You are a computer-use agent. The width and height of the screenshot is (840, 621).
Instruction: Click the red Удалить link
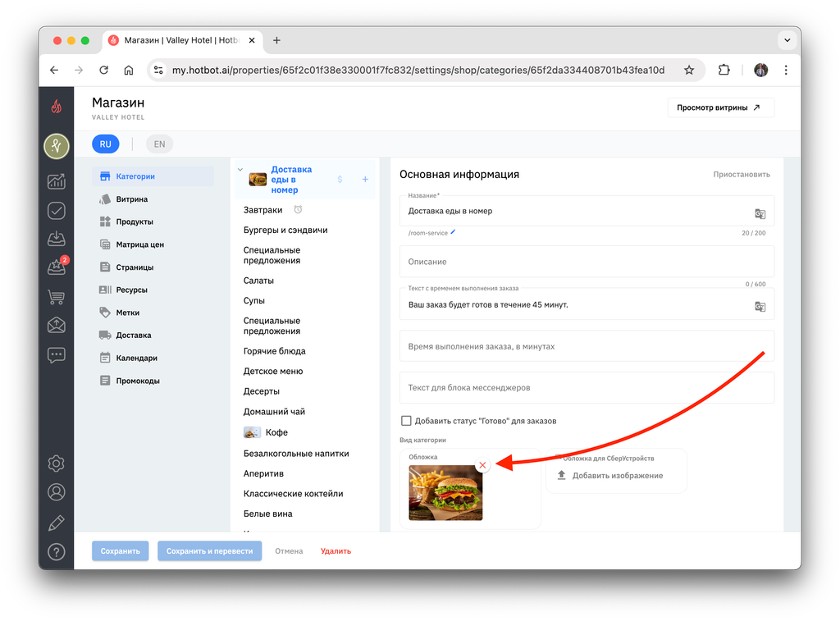coord(336,550)
